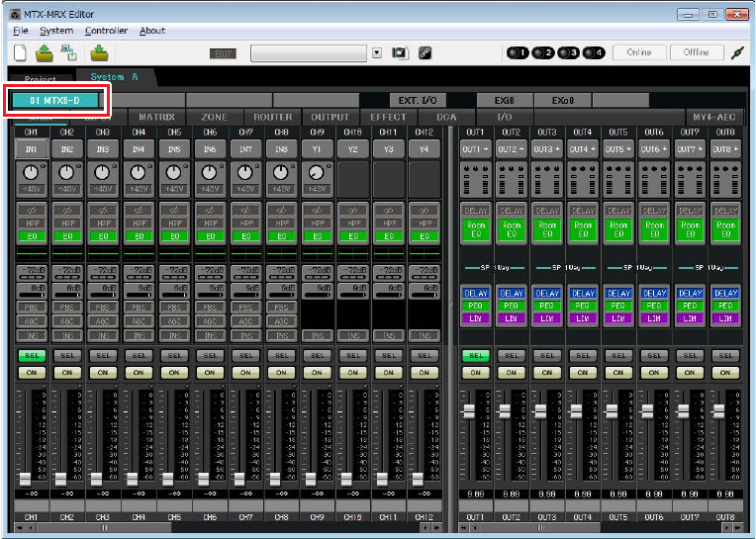The width and height of the screenshot is (756, 539).
Task: Click the input channels horizontal scrollbar
Action: (x=104, y=527)
